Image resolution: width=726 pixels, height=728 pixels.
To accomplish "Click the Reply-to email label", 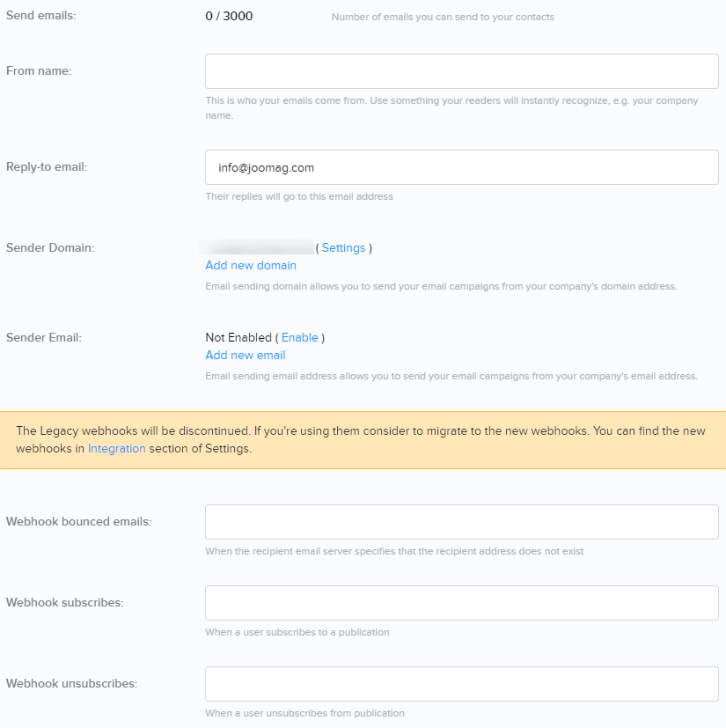I will [47, 167].
